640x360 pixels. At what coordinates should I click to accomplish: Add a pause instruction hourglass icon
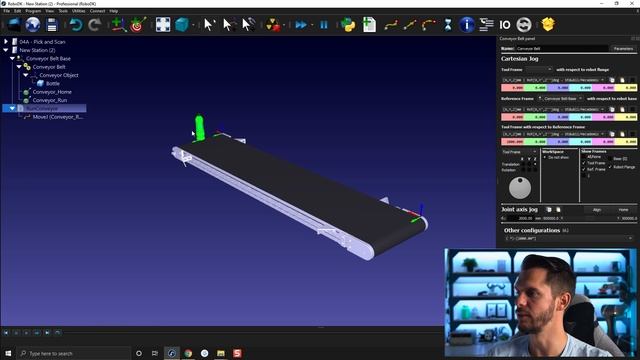(448, 25)
